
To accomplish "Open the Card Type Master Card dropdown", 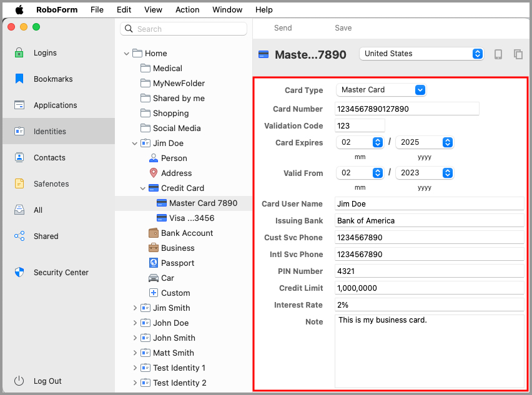I will (x=382, y=90).
